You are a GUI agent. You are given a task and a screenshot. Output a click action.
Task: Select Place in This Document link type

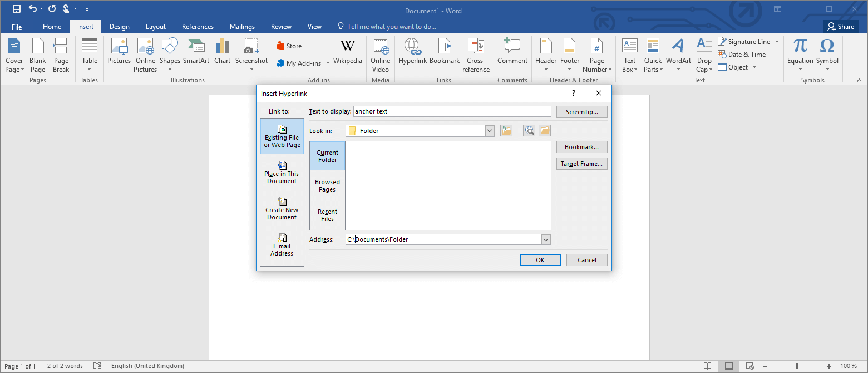pyautogui.click(x=282, y=171)
